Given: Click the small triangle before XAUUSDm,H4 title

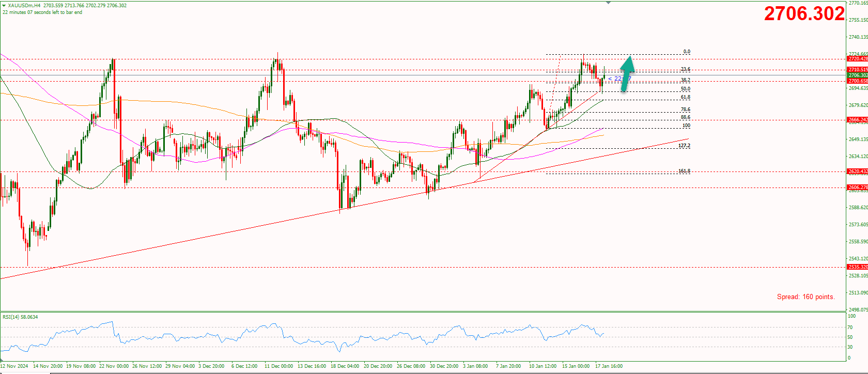Looking at the screenshot, I should [x=4, y=5].
